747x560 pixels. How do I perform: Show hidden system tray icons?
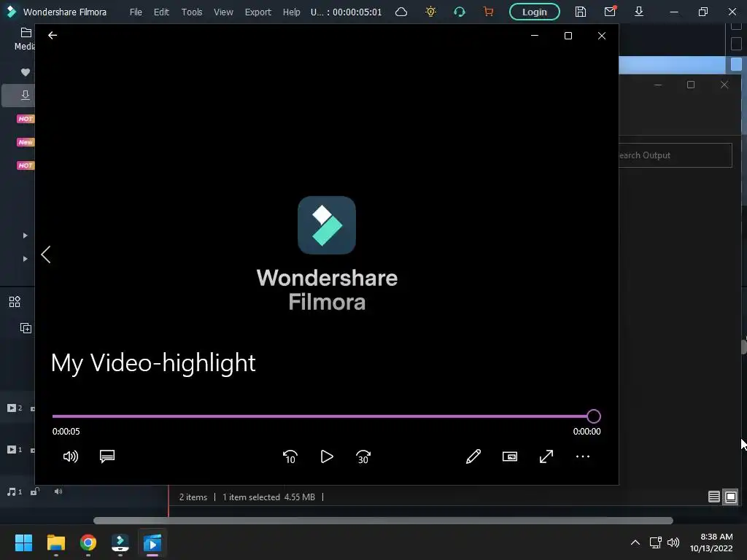pos(635,542)
